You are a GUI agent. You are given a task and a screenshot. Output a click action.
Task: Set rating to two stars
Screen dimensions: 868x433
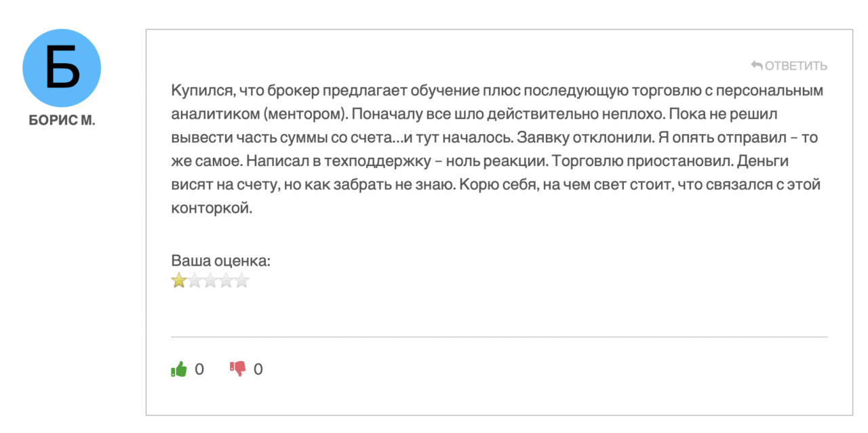195,281
